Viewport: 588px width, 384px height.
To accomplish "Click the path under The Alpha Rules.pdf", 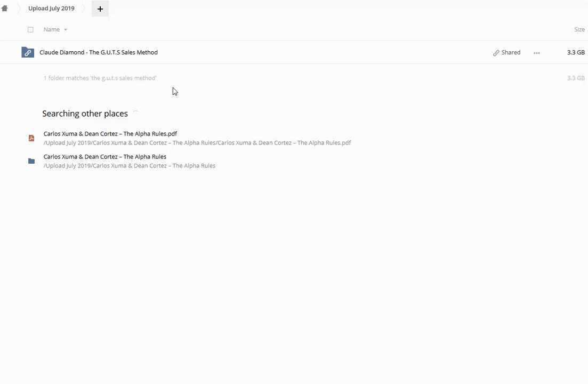I will click(197, 143).
